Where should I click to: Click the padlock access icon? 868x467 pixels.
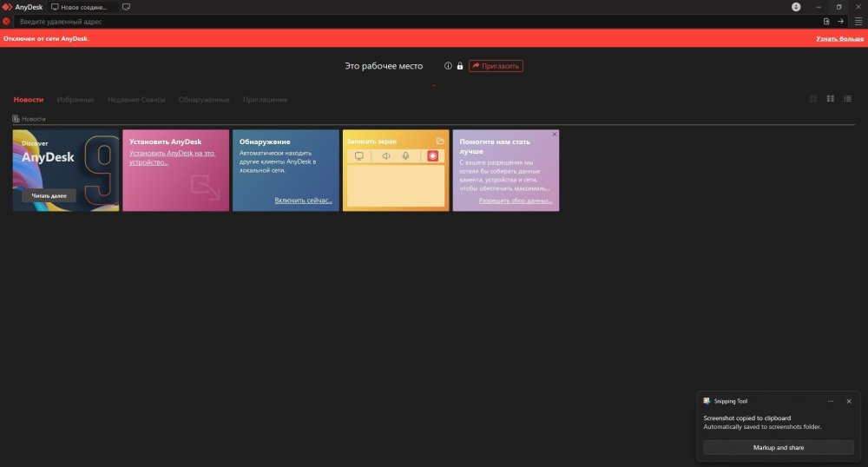click(459, 66)
